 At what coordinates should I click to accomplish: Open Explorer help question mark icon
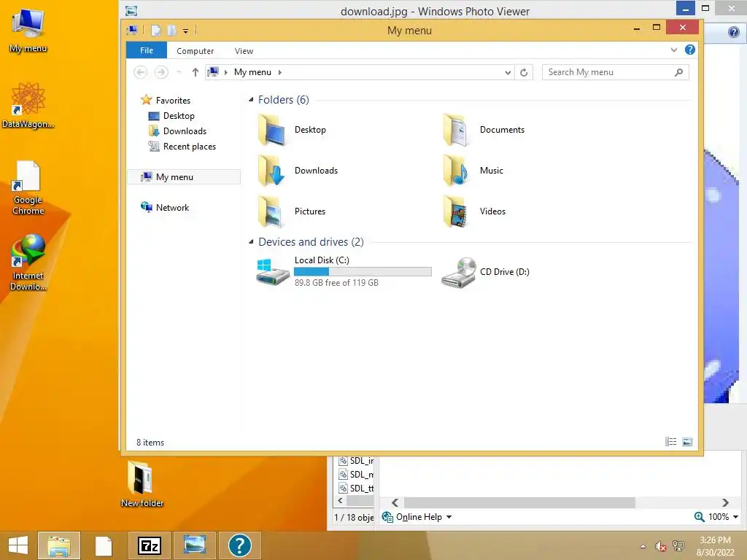click(689, 50)
